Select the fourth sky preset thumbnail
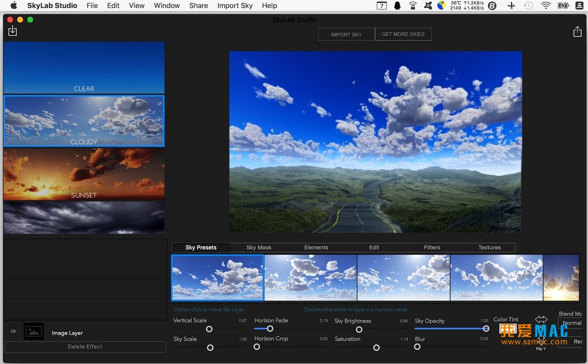588x364 pixels. point(496,278)
